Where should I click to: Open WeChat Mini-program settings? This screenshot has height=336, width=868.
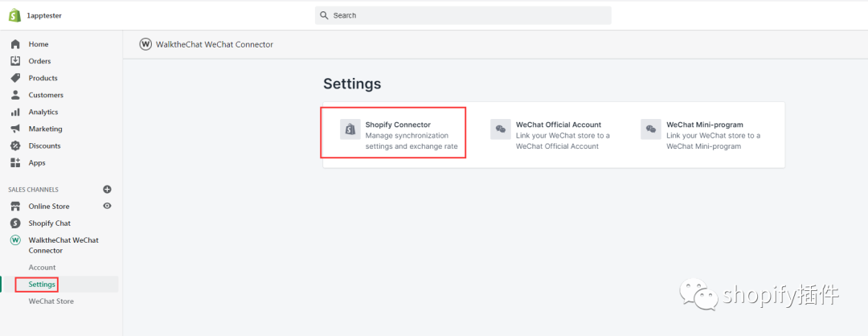click(705, 125)
